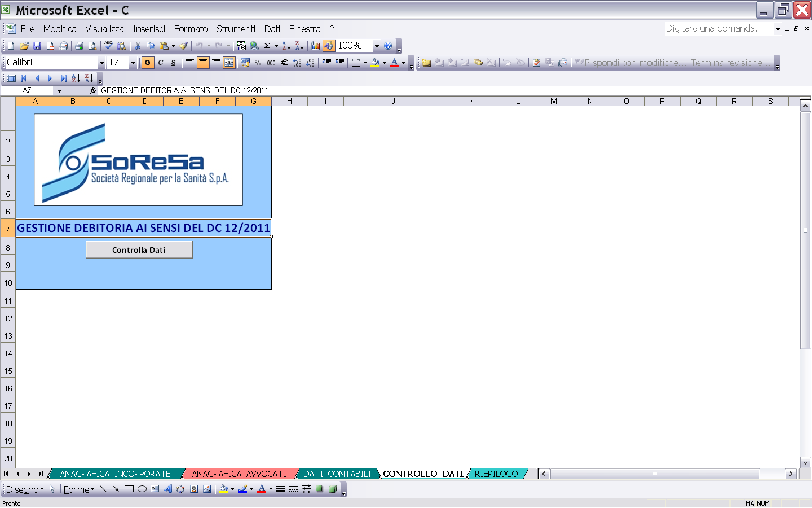Apply Euro currency format

[284, 63]
